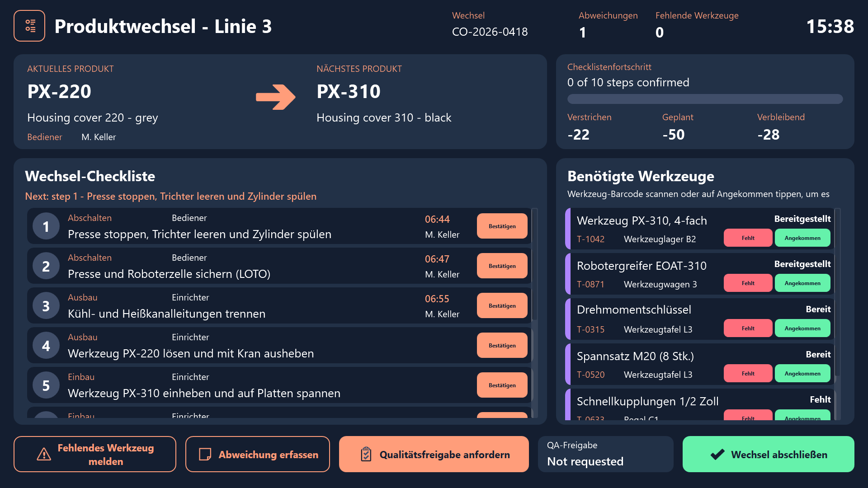Click tool ID T-0871
The image size is (868, 488).
tap(590, 284)
